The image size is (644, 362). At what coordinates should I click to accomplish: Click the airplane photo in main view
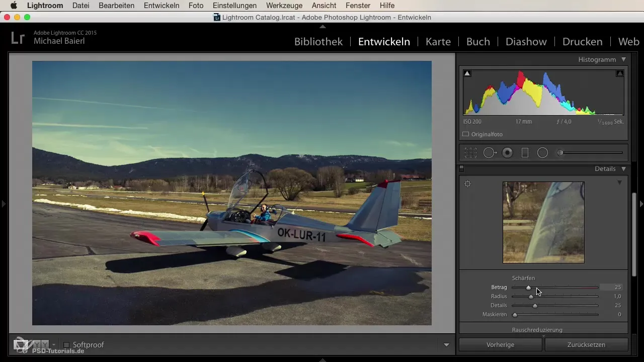pos(232,193)
